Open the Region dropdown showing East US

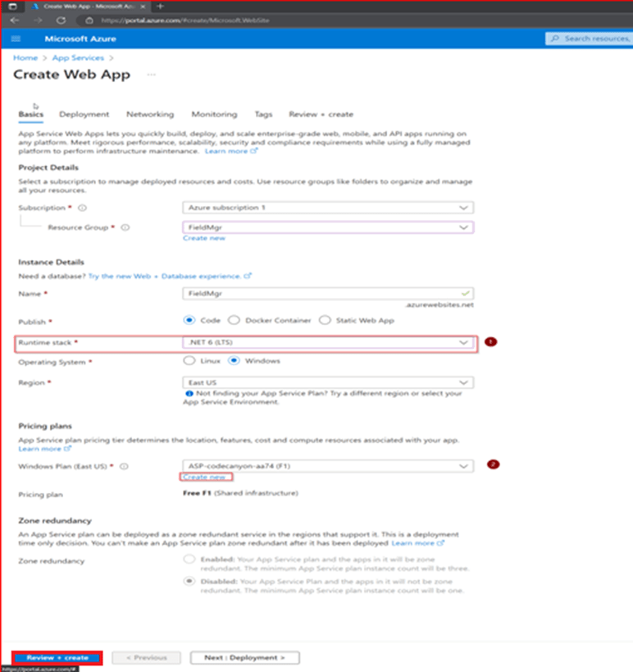pyautogui.click(x=328, y=382)
